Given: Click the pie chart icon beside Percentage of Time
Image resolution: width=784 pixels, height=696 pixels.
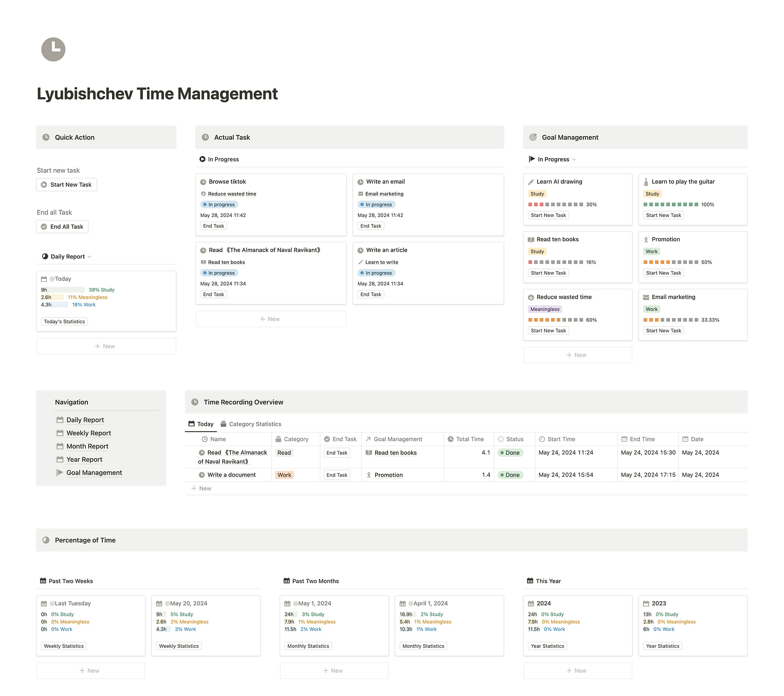Looking at the screenshot, I should point(46,540).
